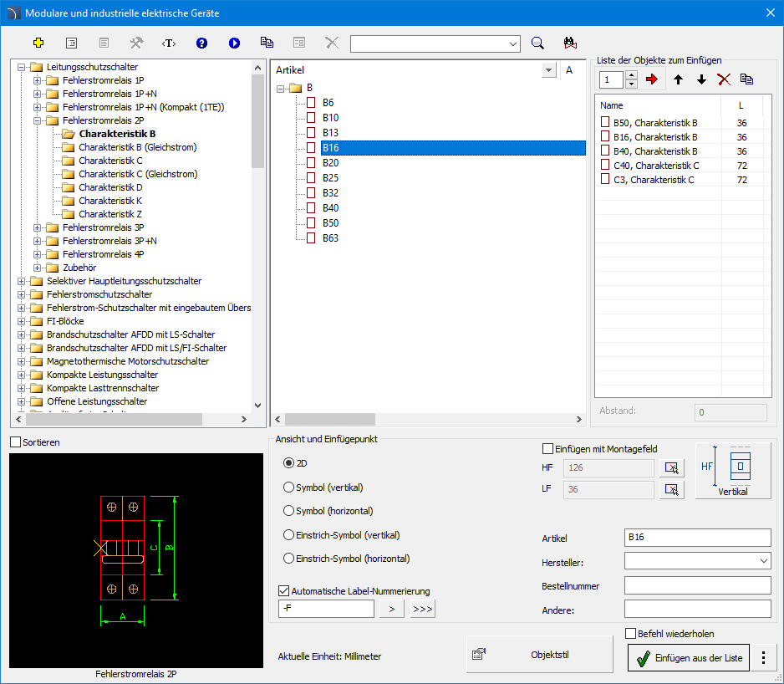
Task: Select Charakteristik C folder in tree
Action: 110,161
